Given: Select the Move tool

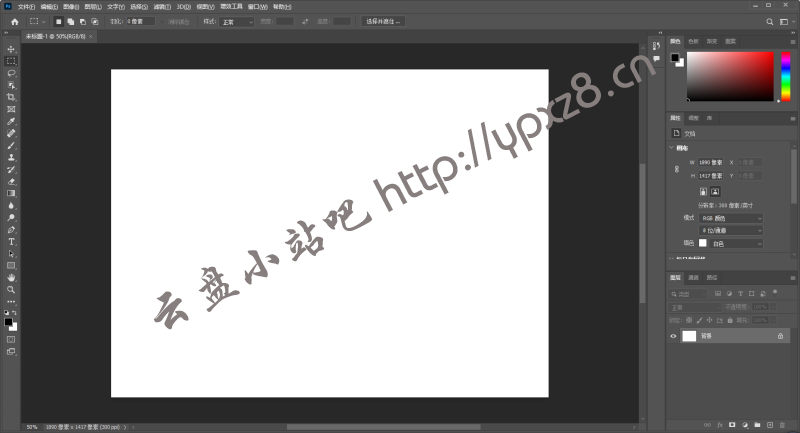Looking at the screenshot, I should [11, 49].
